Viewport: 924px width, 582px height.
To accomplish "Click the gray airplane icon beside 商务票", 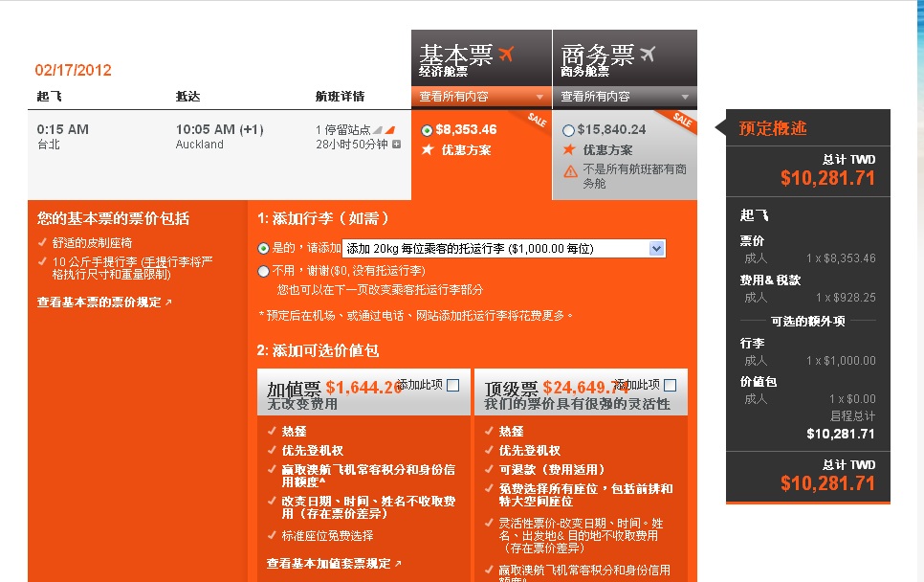I will (x=648, y=54).
